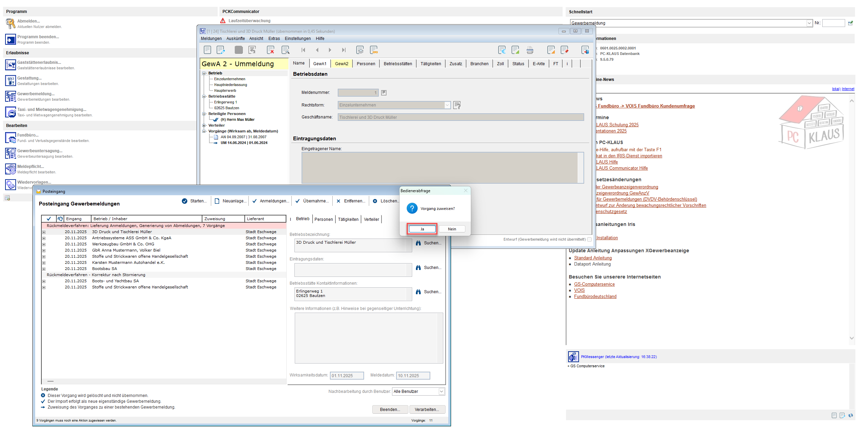Expand the 3D Druck und Tischlerei Müller row
The image size is (868, 427).
pyautogui.click(x=44, y=232)
